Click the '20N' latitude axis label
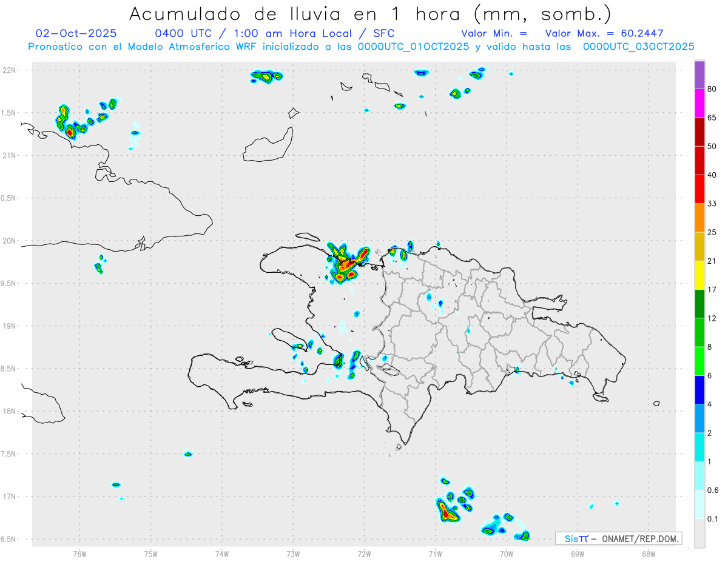Image resolution: width=728 pixels, height=562 pixels. (10, 241)
